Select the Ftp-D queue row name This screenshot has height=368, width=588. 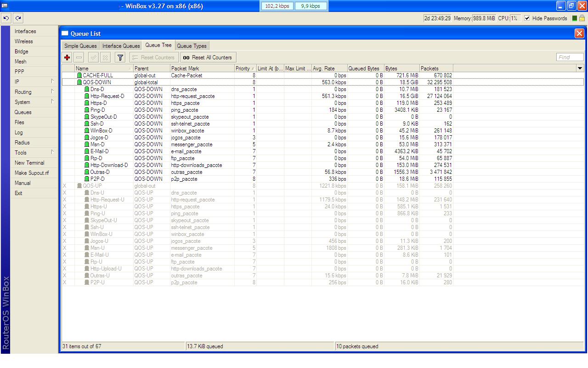pyautogui.click(x=96, y=158)
